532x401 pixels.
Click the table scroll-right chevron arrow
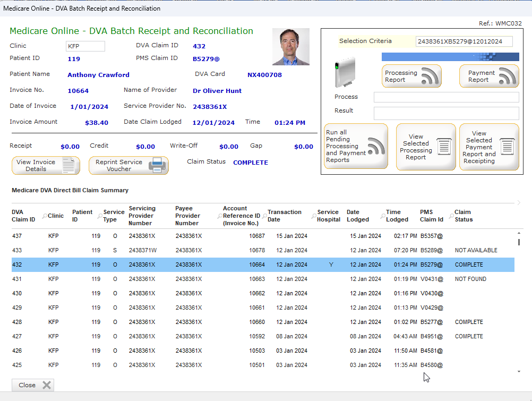(x=519, y=203)
